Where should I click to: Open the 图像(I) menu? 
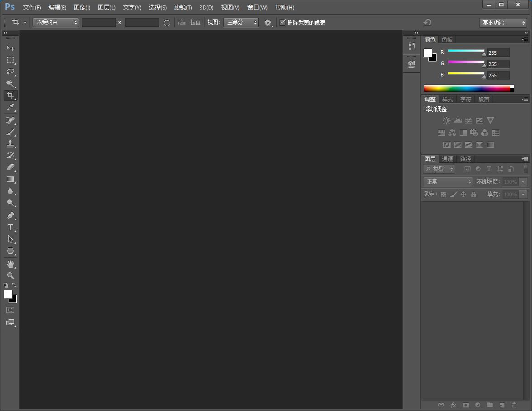[x=82, y=7]
